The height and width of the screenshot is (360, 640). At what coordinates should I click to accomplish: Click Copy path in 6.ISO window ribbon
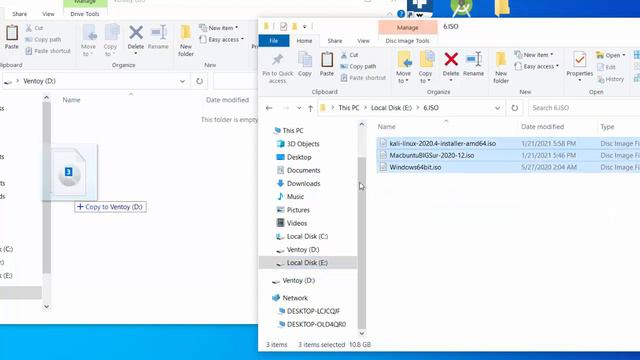(x=358, y=66)
